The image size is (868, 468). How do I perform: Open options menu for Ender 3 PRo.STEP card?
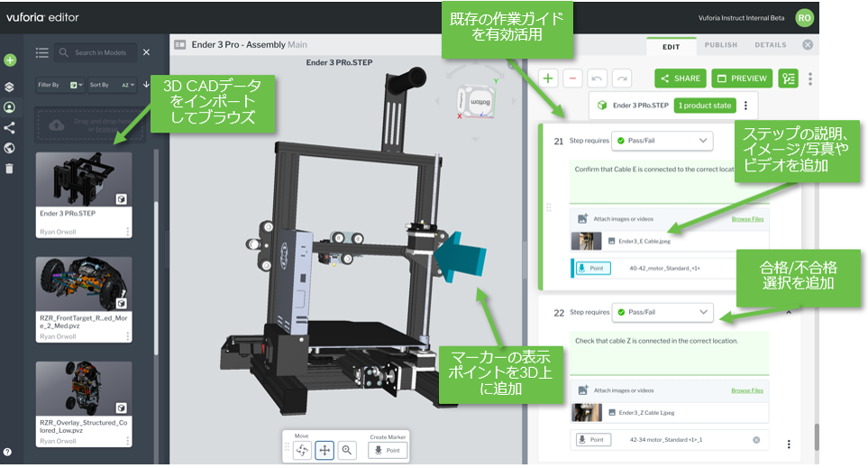point(128,232)
